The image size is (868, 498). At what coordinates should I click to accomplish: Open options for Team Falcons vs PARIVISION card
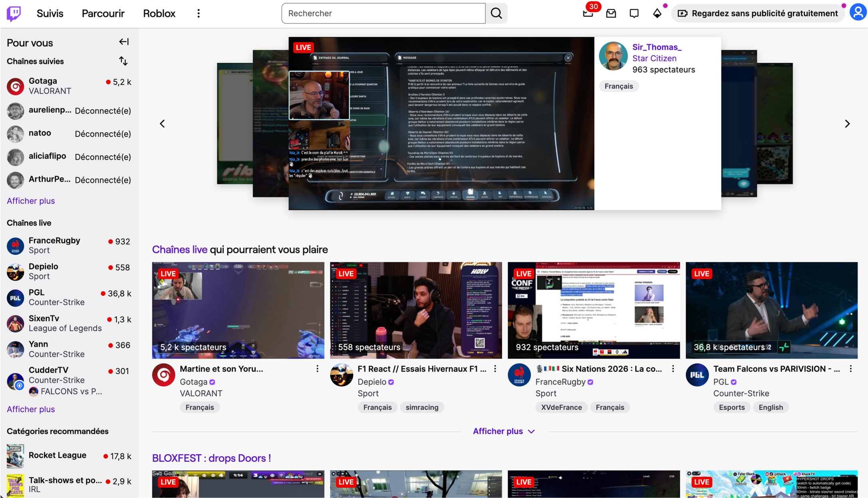851,369
